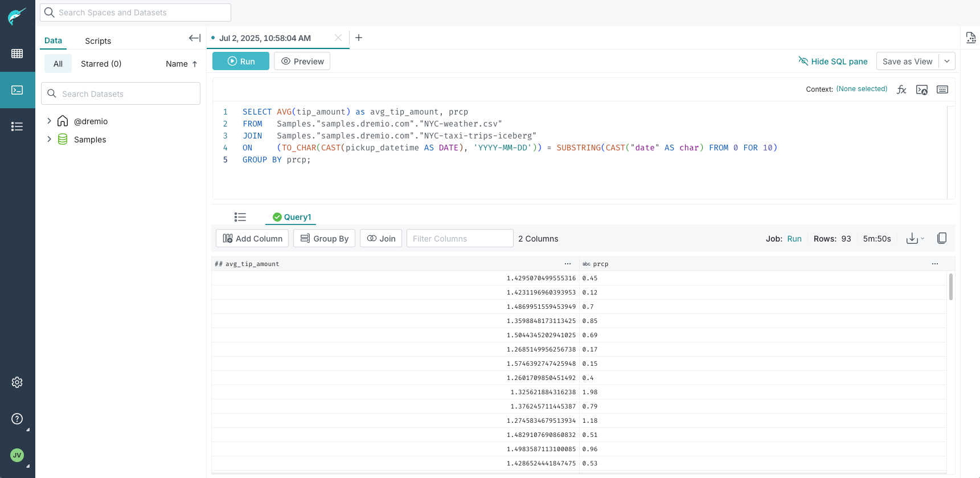This screenshot has width=980, height=478.
Task: Copy results with the clipboard icon
Action: [942, 238]
